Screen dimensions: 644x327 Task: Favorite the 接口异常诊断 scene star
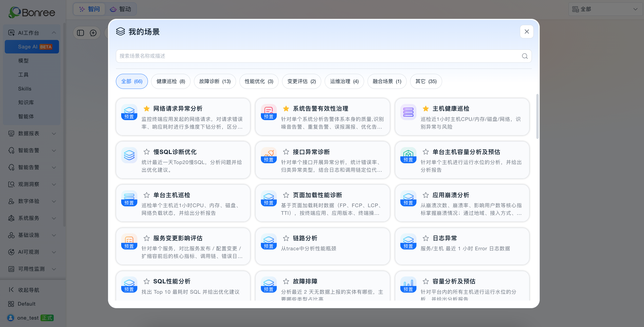286,152
